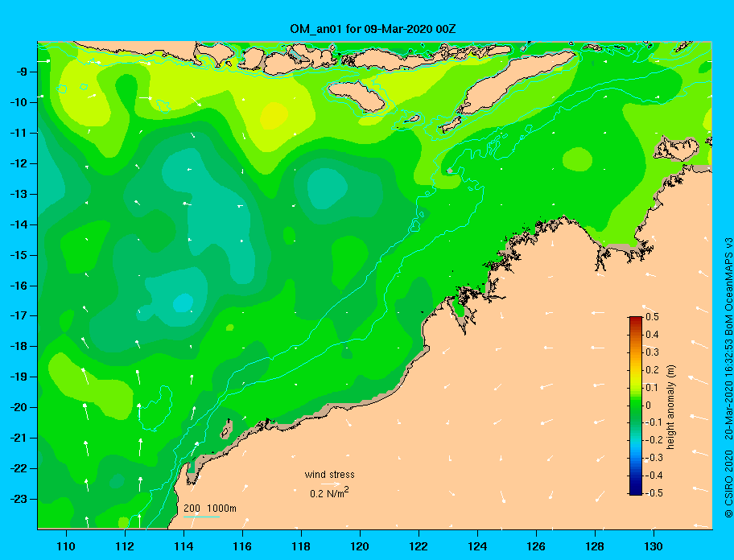Click the longitude label 128

(x=595, y=546)
